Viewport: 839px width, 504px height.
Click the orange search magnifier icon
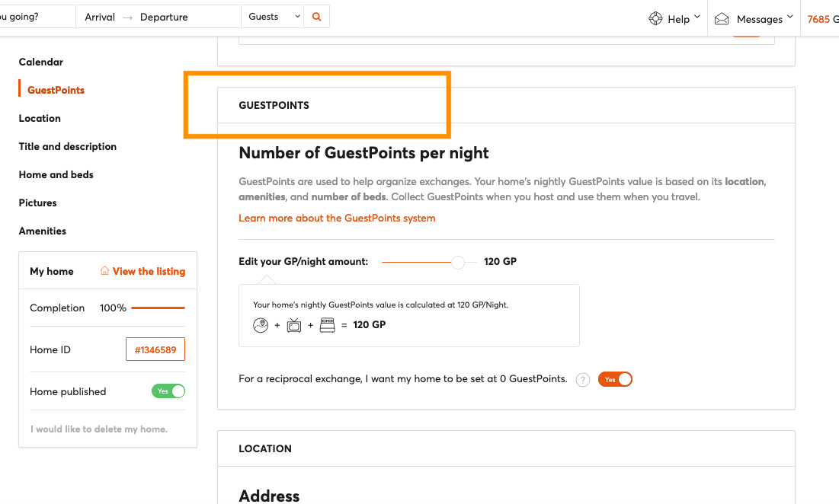(317, 17)
